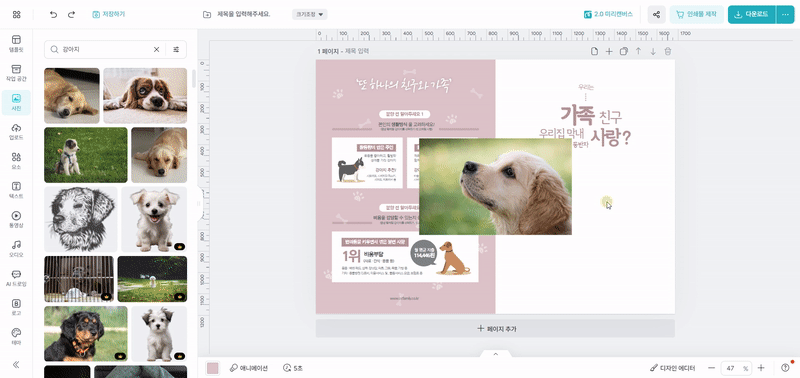The height and width of the screenshot is (378, 800).
Task: Add a page with the plus icon
Action: (x=609, y=51)
